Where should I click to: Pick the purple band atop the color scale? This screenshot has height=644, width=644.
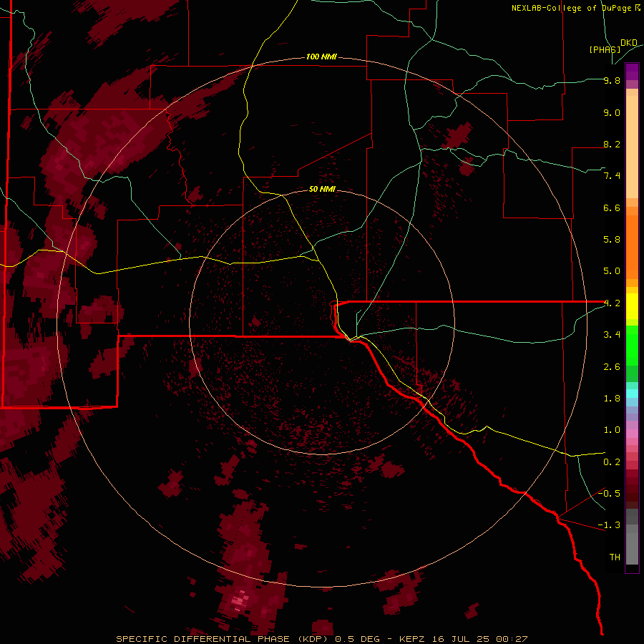click(632, 72)
